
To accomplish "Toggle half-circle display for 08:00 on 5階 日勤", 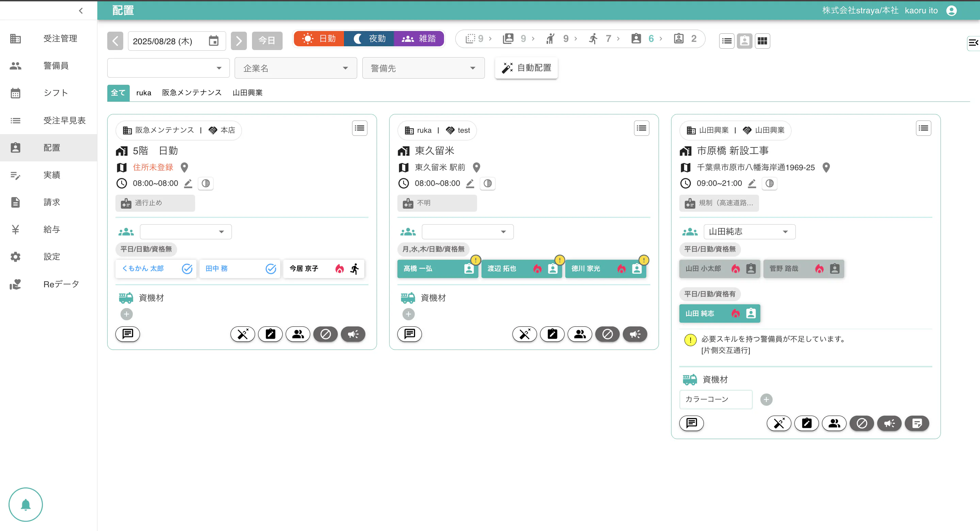I will pyautogui.click(x=205, y=183).
